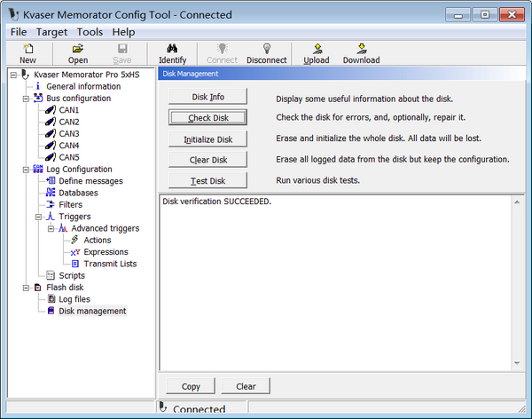Open the Target menu
This screenshot has height=419, width=532.
[51, 32]
